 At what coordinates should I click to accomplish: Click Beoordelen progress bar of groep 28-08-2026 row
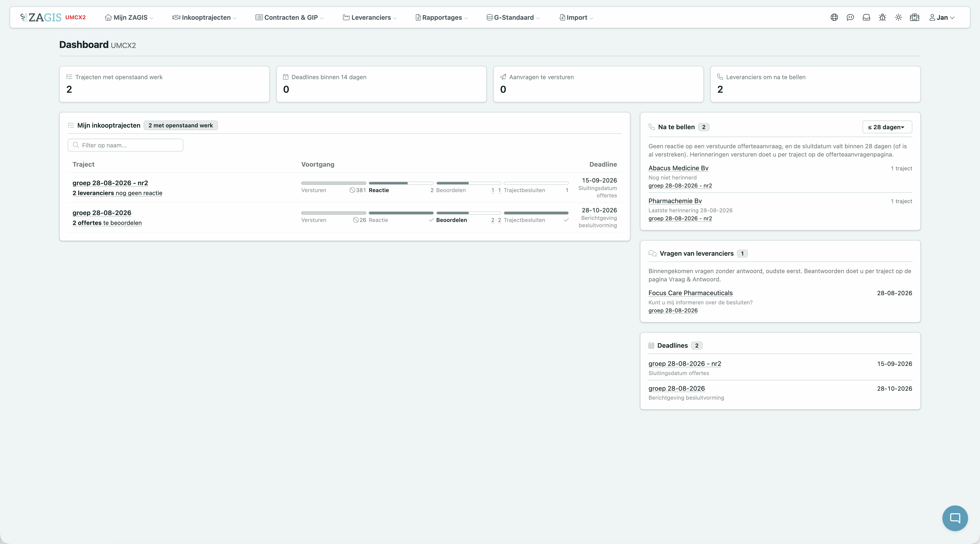pos(468,213)
